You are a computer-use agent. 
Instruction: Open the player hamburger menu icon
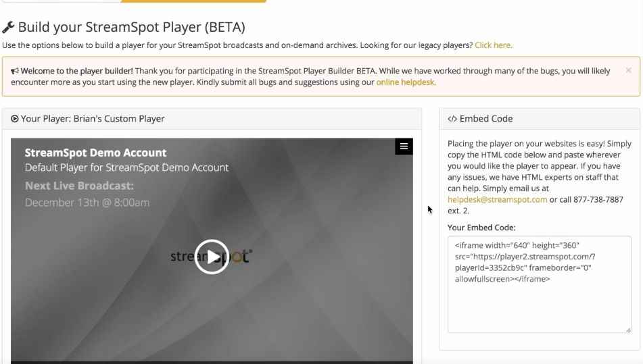click(x=404, y=146)
